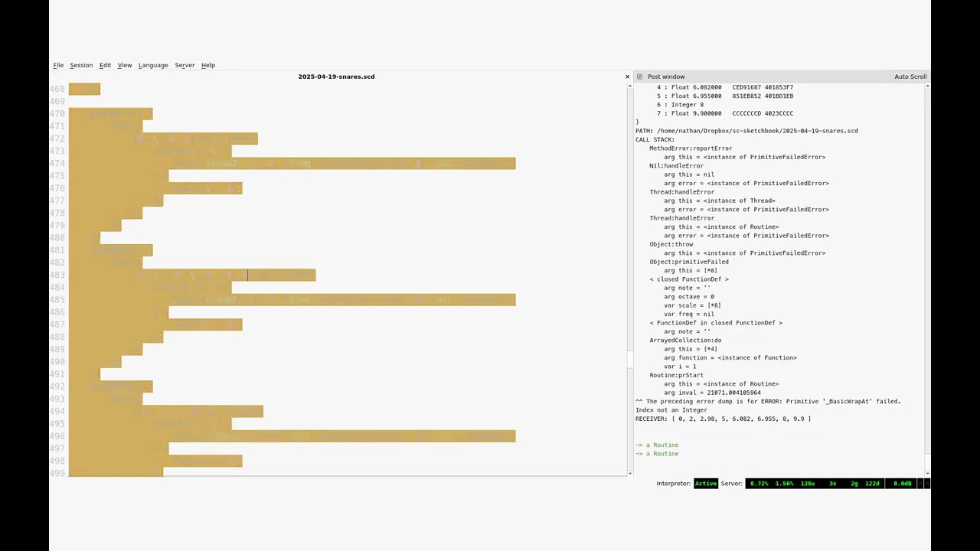Click the 'var i = 1' line
This screenshot has width=980, height=551.
tap(680, 367)
